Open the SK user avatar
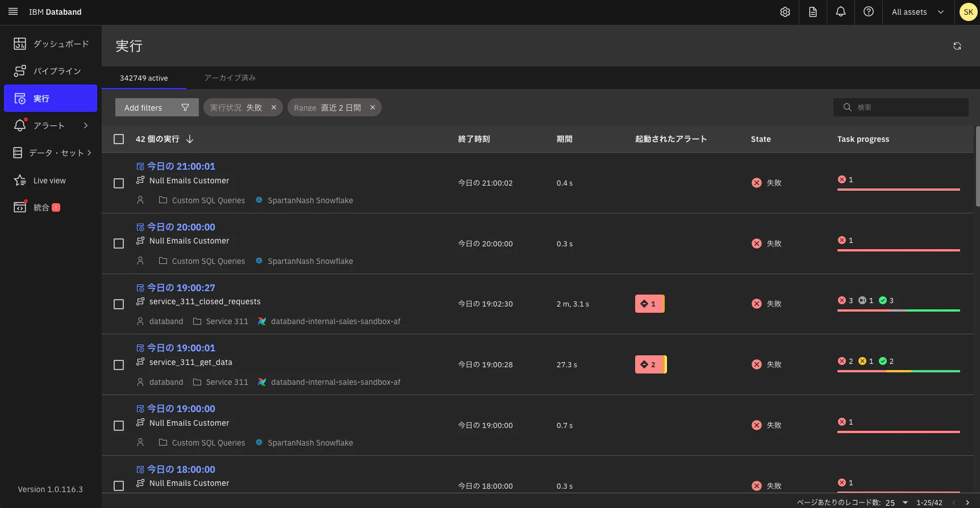 [968, 12]
